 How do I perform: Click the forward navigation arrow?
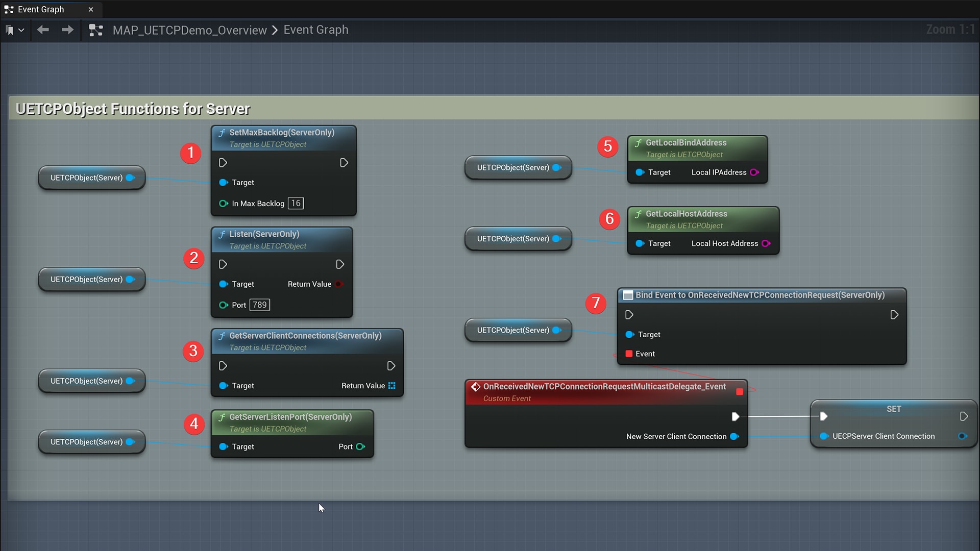tap(67, 30)
